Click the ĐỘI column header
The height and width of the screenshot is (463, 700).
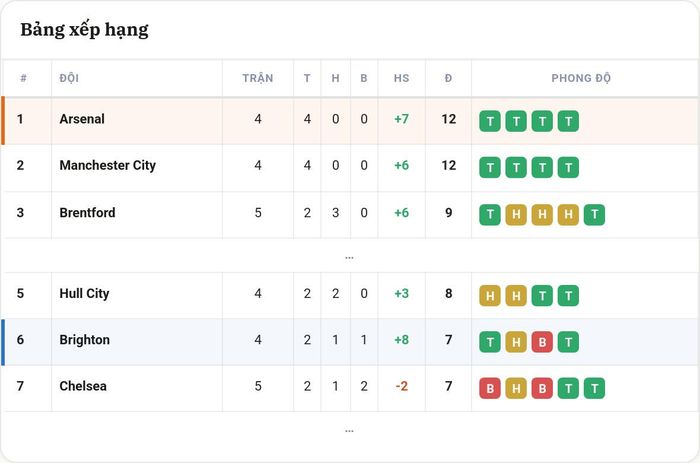point(69,78)
